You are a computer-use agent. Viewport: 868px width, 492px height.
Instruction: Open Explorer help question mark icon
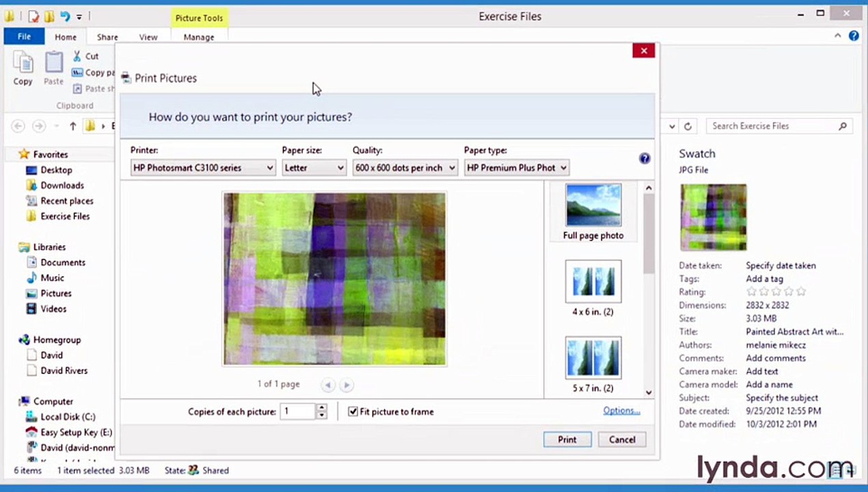point(854,36)
